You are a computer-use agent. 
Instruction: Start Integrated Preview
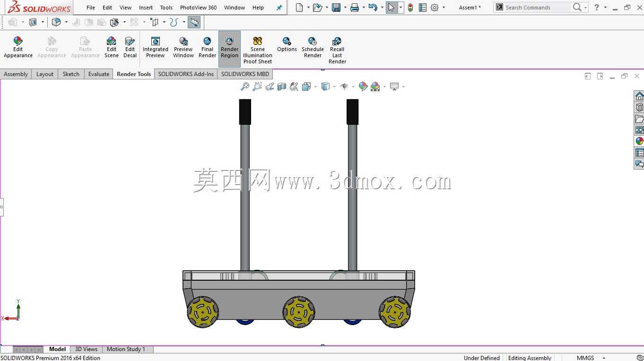(x=156, y=47)
